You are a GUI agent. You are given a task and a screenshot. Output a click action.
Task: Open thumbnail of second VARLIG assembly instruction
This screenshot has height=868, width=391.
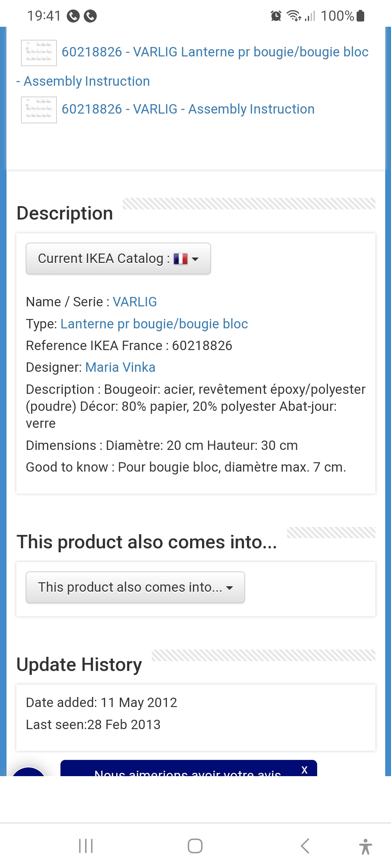tap(39, 110)
